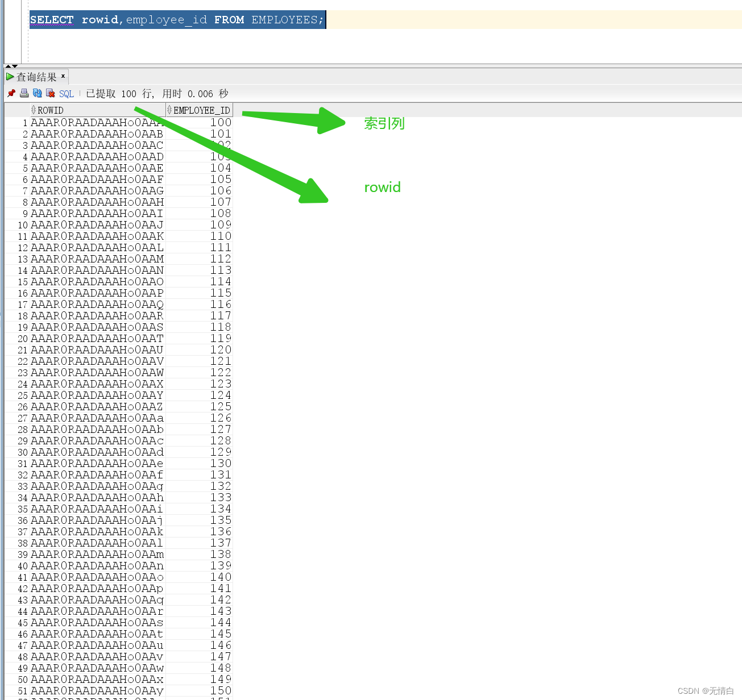The height and width of the screenshot is (700, 742).
Task: Click the fetched rows status text
Action: pos(157,94)
